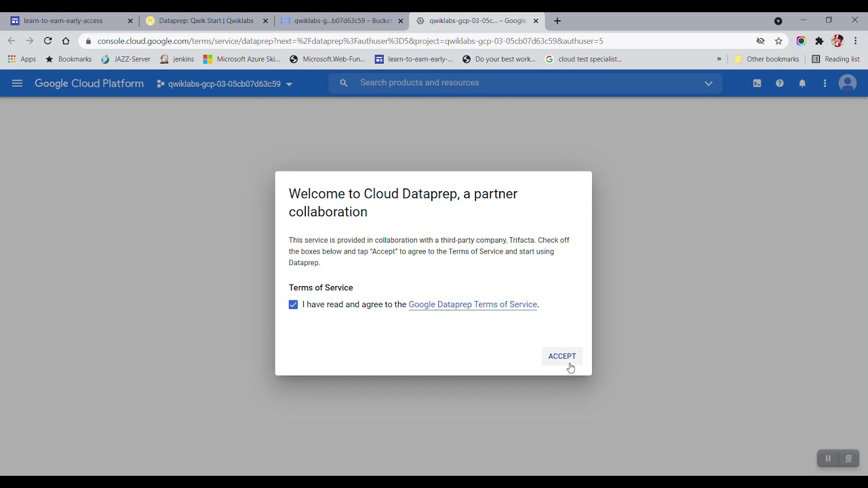This screenshot has height=488, width=868.
Task: Navigate back in browser history
Action: (12, 41)
